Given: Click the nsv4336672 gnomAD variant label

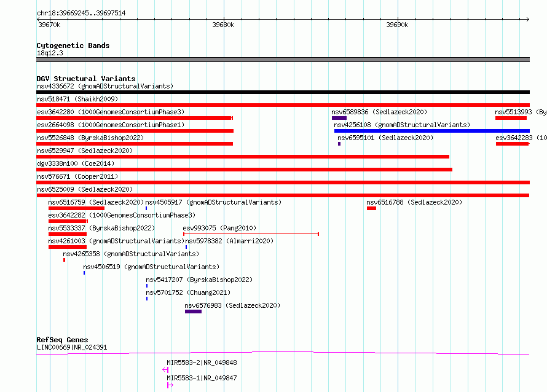Looking at the screenshot, I should 105,86.
